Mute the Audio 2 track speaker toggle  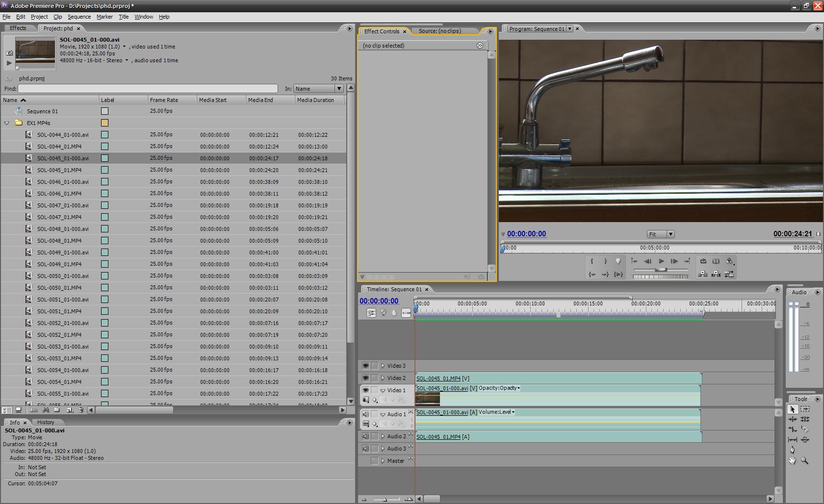tap(365, 436)
